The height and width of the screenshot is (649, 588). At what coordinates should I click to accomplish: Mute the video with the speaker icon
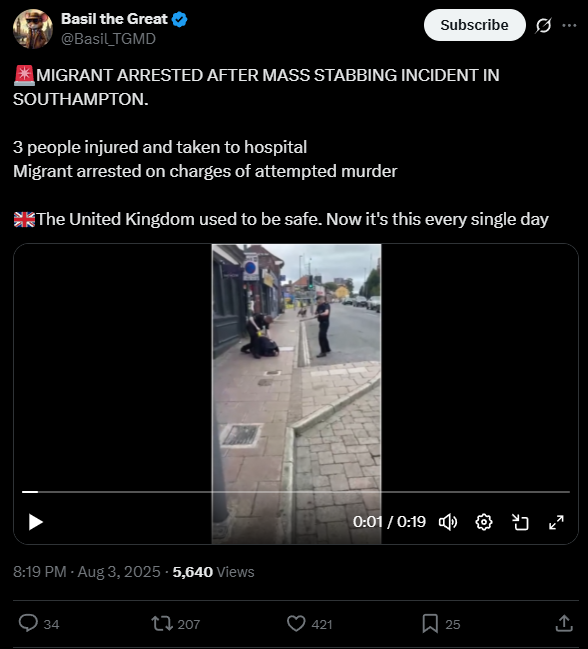pyautogui.click(x=448, y=522)
